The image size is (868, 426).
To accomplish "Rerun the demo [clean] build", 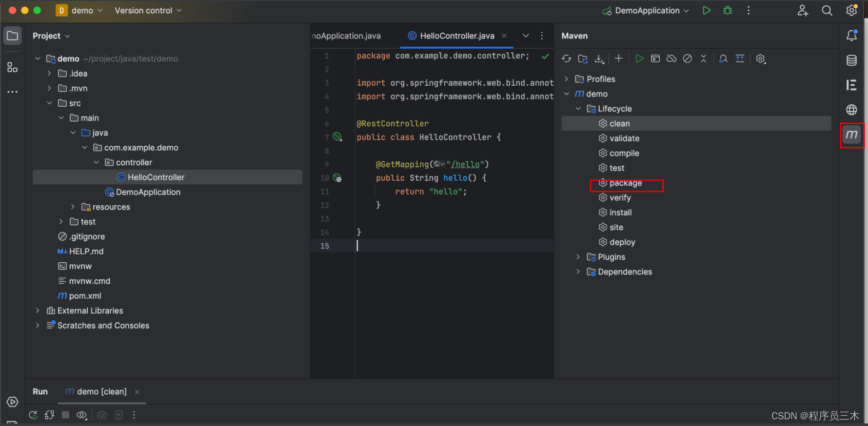I will coord(33,415).
